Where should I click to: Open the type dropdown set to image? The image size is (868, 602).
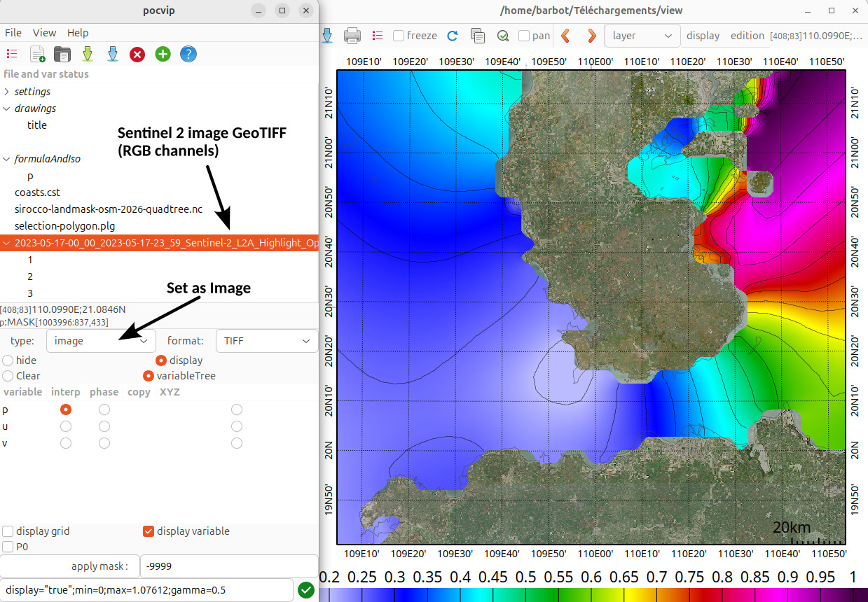coord(101,341)
